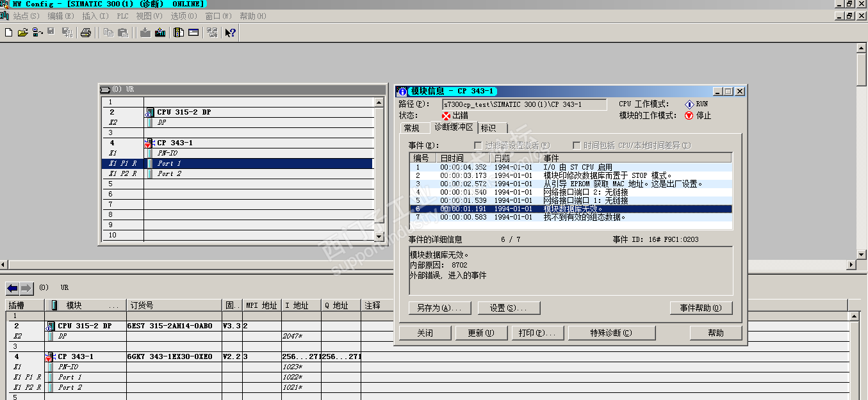Click the 更新(U) button
The image size is (868, 400).
(x=481, y=333)
